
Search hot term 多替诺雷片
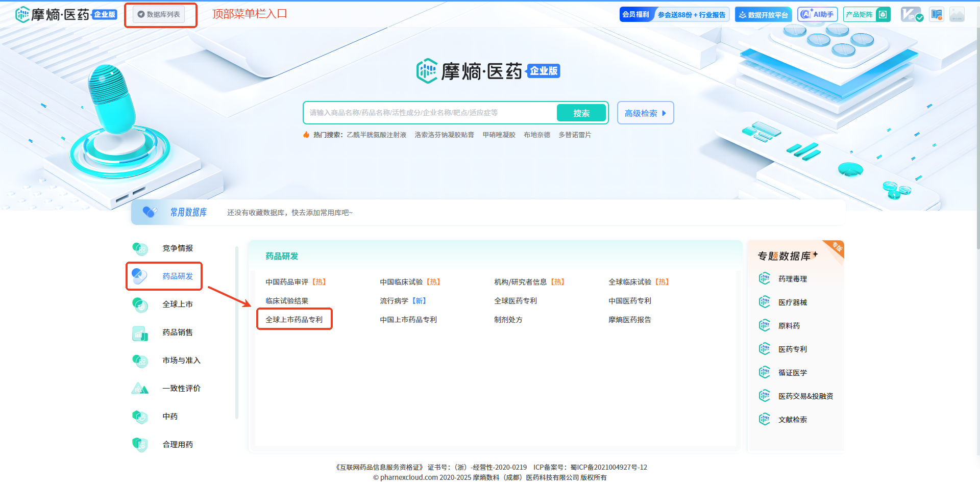point(575,135)
